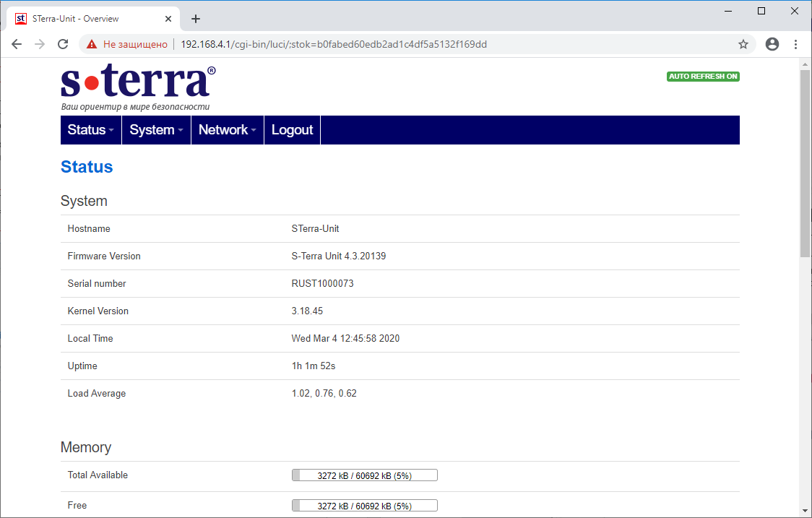
Task: Click the S-Terra logo
Action: 138,87
